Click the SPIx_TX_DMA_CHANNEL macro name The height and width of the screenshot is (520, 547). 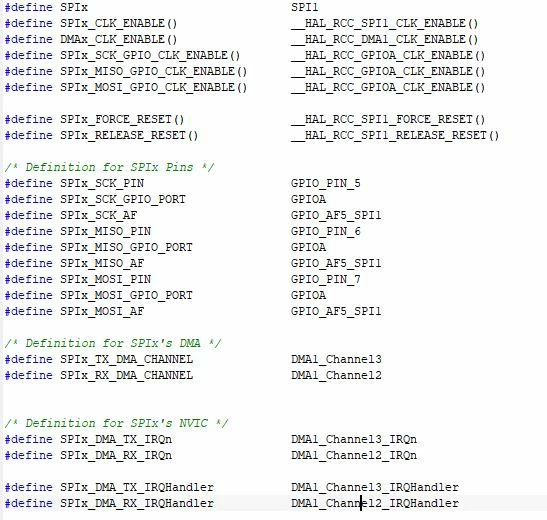[x=126, y=360]
